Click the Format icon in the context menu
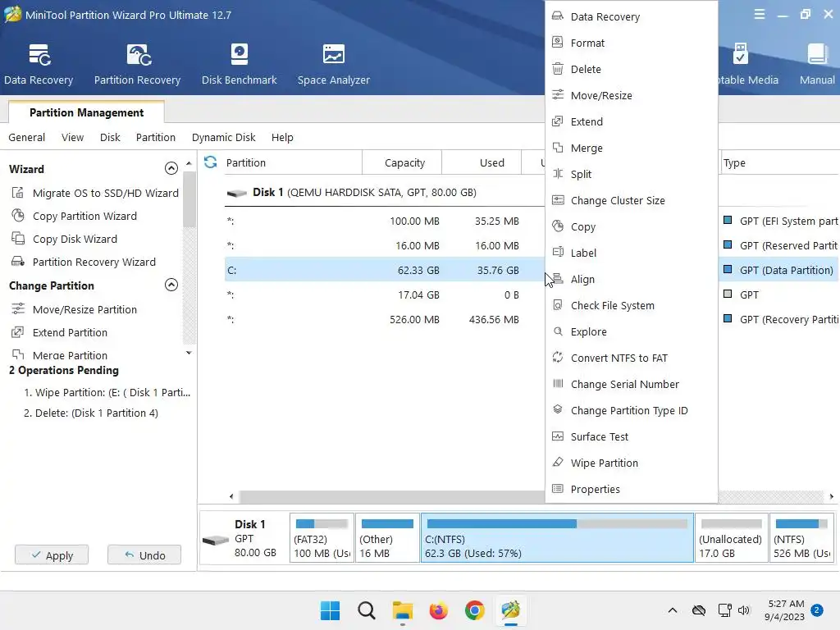The width and height of the screenshot is (840, 630). [558, 43]
